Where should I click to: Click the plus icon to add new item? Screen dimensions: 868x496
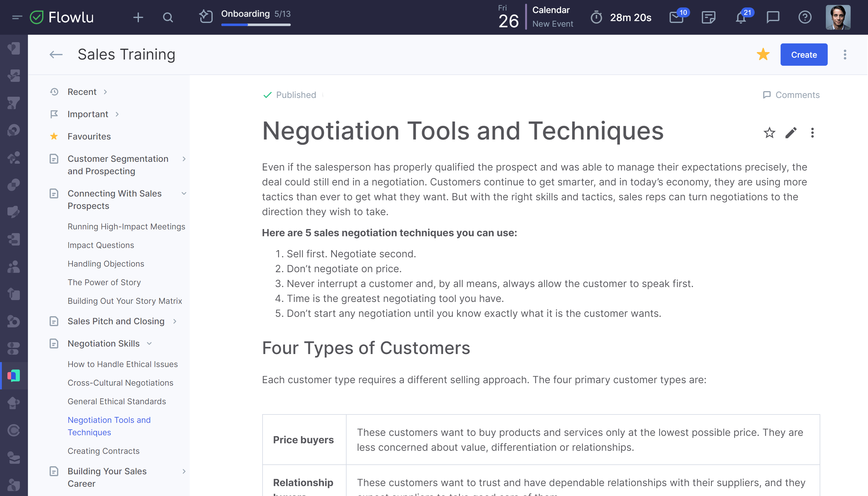pos(138,17)
